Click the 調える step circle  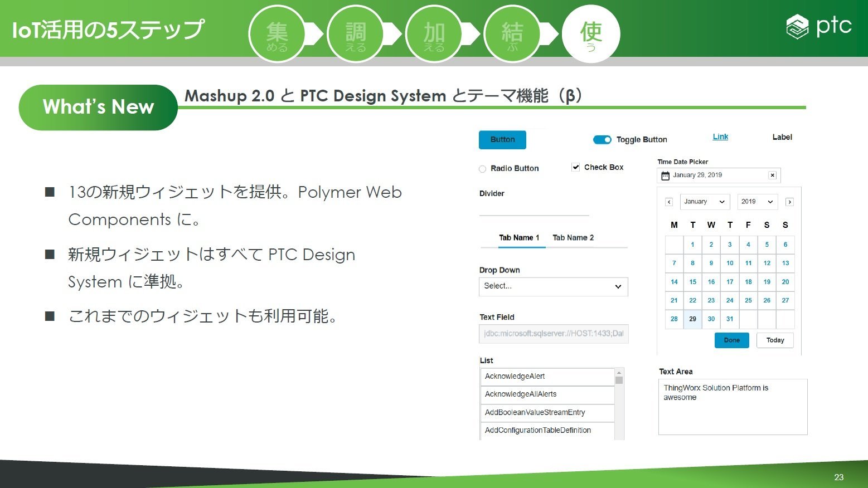356,33
